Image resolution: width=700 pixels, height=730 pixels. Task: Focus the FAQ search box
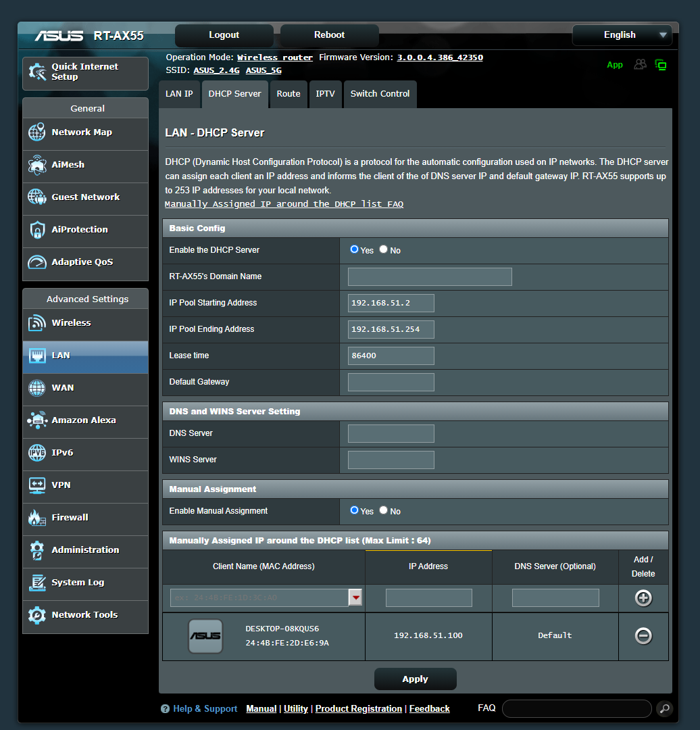click(x=576, y=708)
